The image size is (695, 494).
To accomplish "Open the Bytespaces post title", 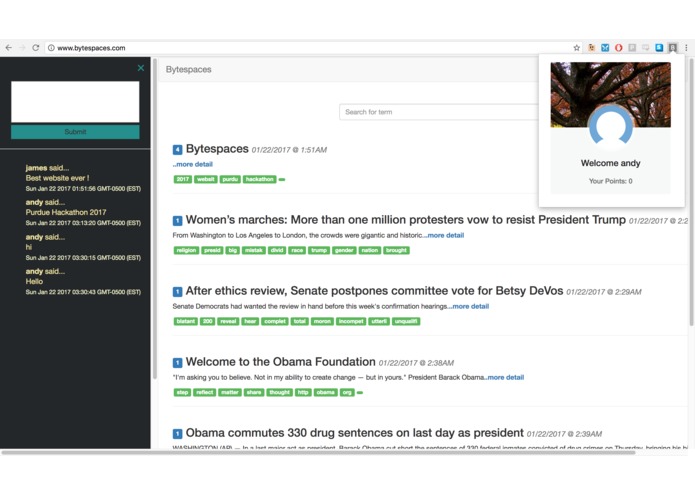I will click(217, 148).
